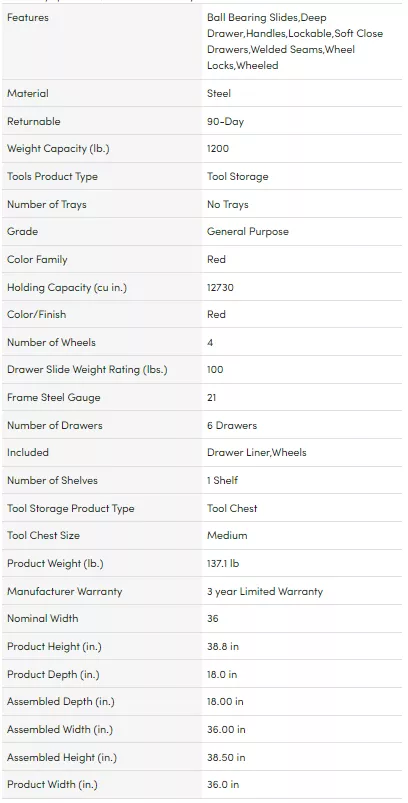Click the Features specification label
The width and height of the screenshot is (408, 803).
click(28, 17)
